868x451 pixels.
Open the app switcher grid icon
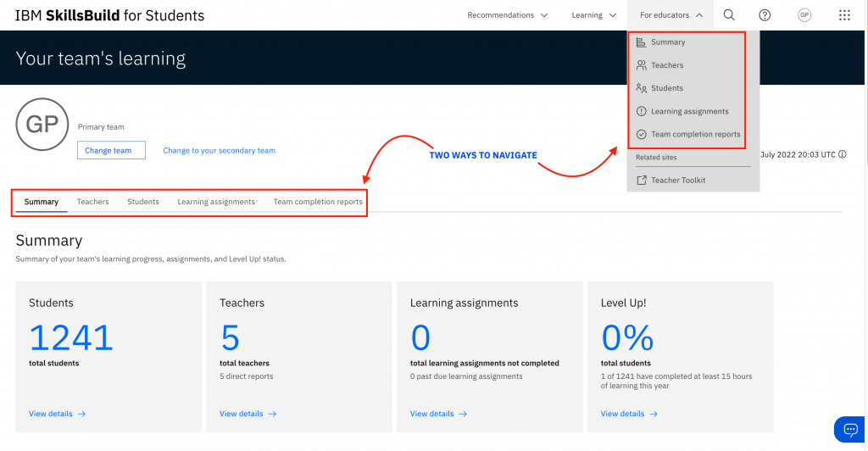pos(844,15)
